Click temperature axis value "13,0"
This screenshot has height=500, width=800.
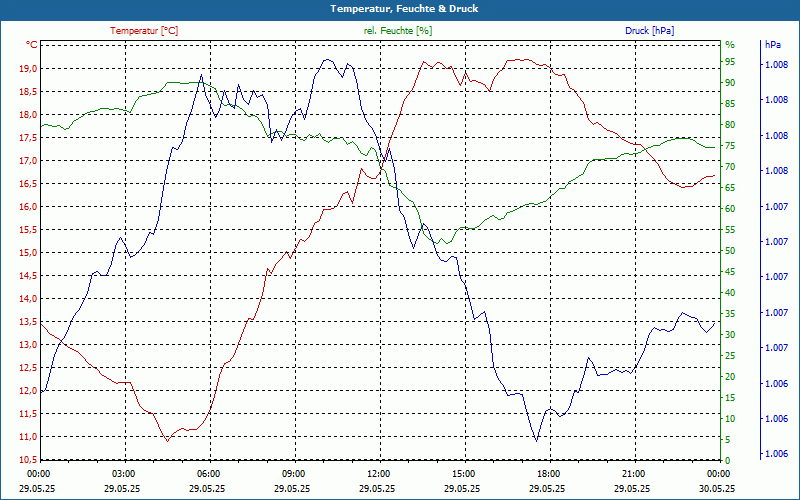coord(29,344)
